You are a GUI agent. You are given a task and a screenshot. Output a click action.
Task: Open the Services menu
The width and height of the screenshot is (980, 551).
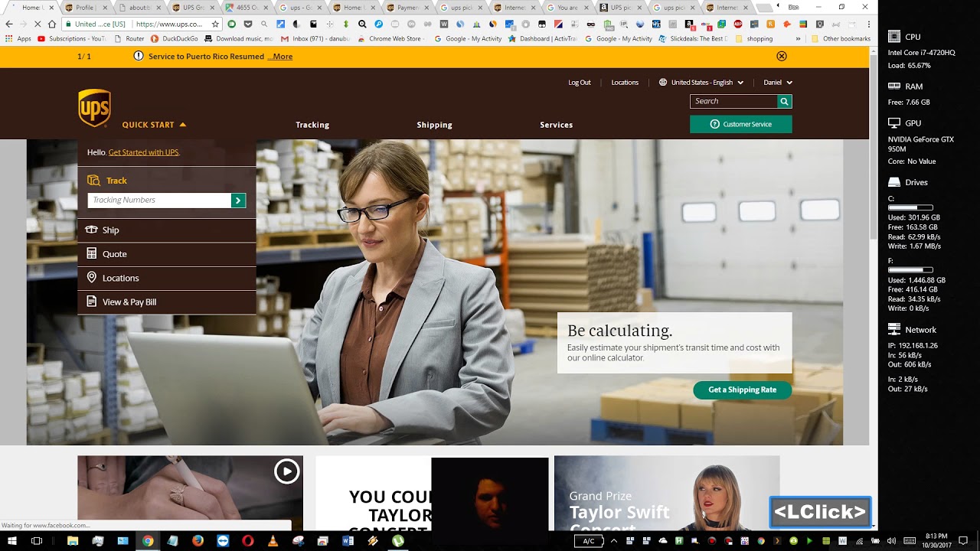click(x=556, y=125)
